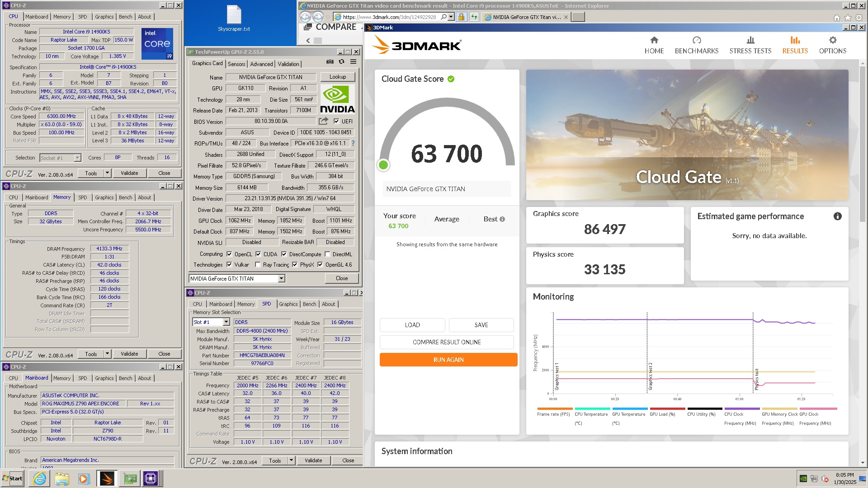The height and width of the screenshot is (488, 868).
Task: Click the Internet Explorer back arrow
Action: click(306, 17)
